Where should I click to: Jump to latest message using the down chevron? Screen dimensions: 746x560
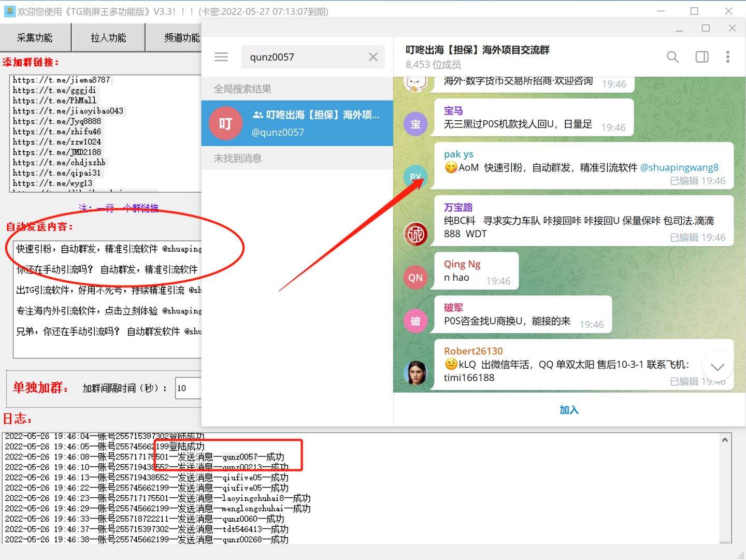pyautogui.click(x=718, y=367)
